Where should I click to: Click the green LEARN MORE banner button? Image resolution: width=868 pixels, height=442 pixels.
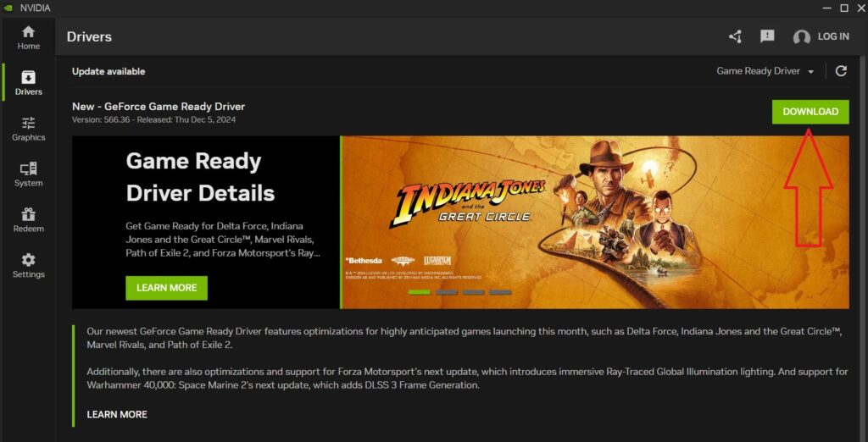167,288
